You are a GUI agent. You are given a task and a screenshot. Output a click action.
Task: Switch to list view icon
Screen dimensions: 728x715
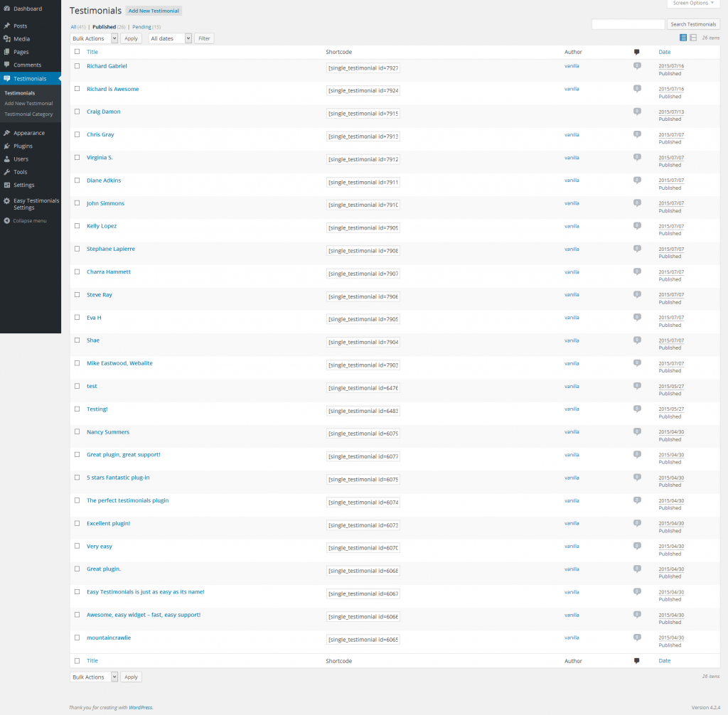683,38
